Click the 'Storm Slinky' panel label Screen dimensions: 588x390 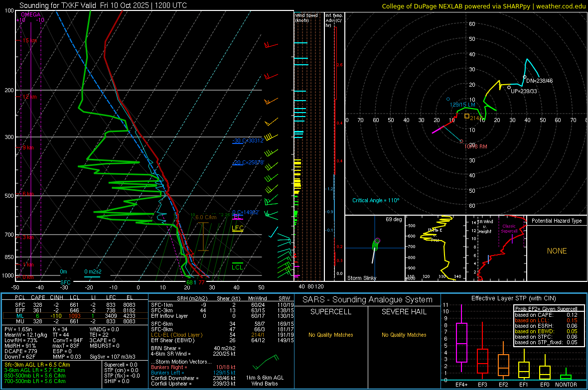tap(361, 278)
